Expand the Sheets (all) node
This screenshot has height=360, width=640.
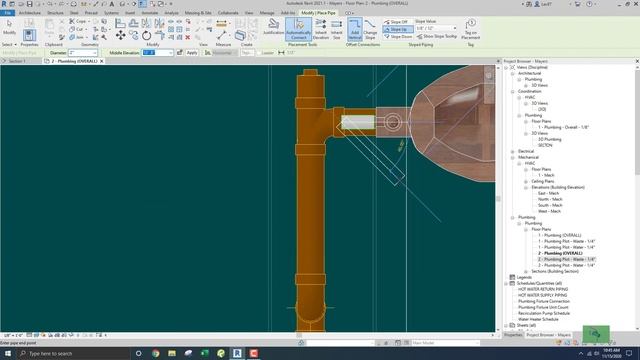click(506, 325)
